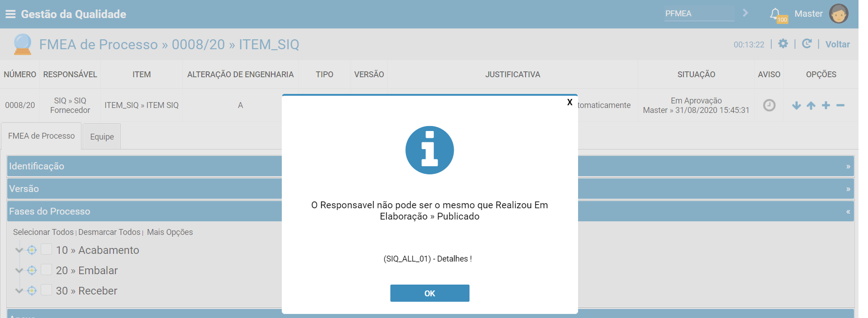The width and height of the screenshot is (868, 318).
Task: Collapse the Fases do Processo section arrow
Action: tap(848, 211)
